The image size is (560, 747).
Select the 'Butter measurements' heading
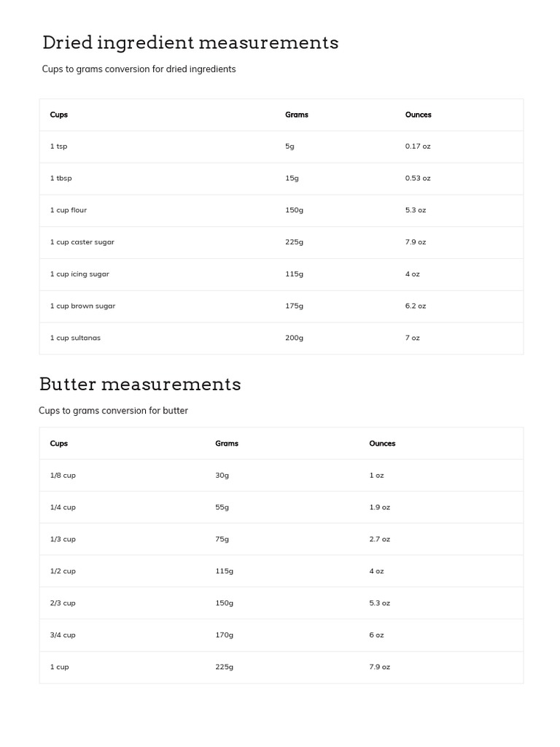pyautogui.click(x=140, y=384)
